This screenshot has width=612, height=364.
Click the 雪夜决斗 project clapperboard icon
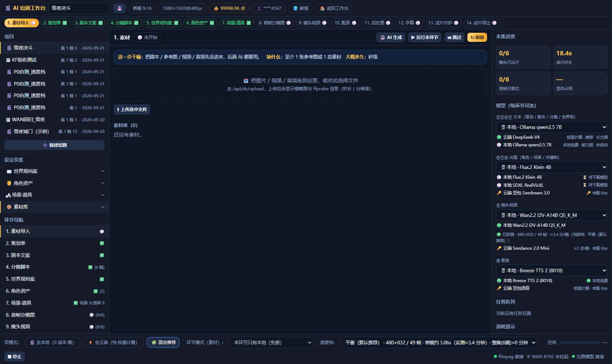tap(9, 48)
